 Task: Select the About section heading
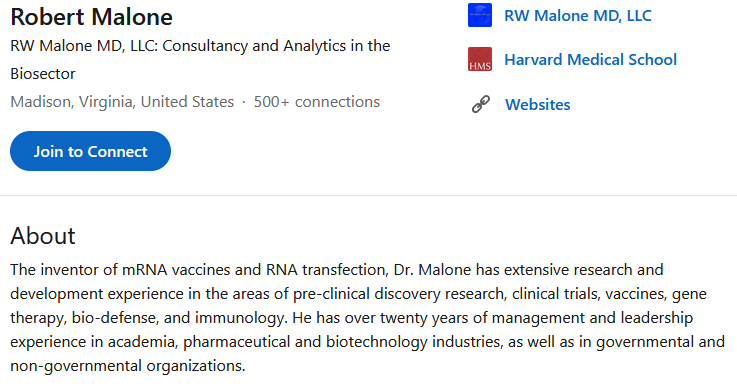43,236
